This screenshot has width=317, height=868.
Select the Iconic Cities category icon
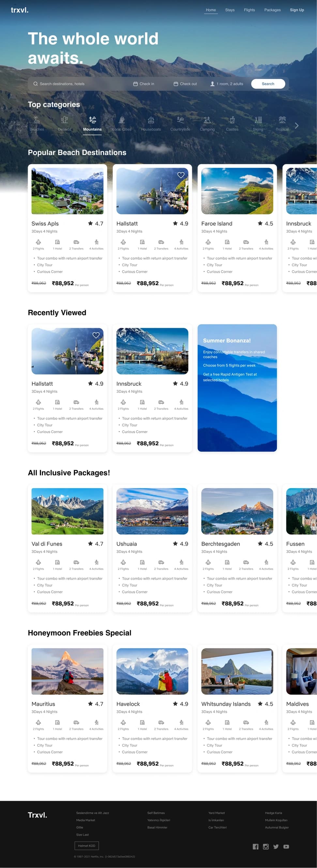(x=122, y=120)
